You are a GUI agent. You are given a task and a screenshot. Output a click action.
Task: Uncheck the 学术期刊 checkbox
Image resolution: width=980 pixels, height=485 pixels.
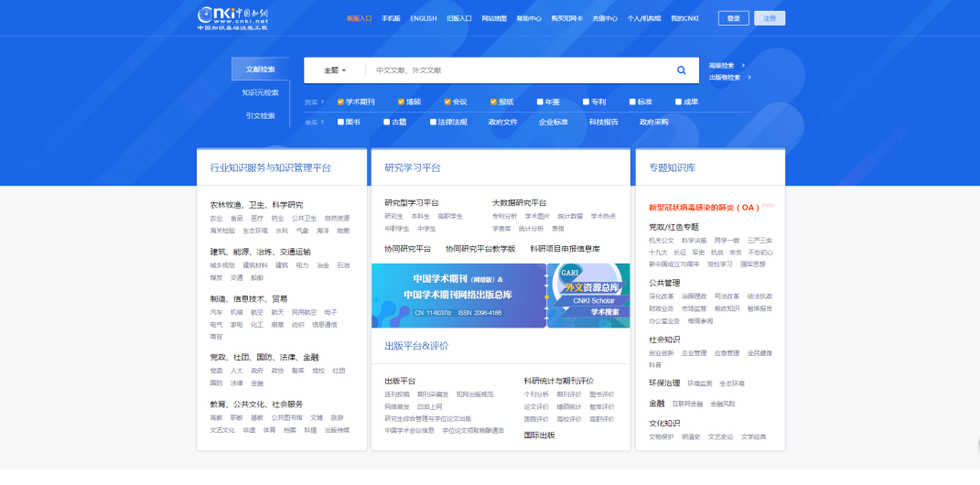340,102
